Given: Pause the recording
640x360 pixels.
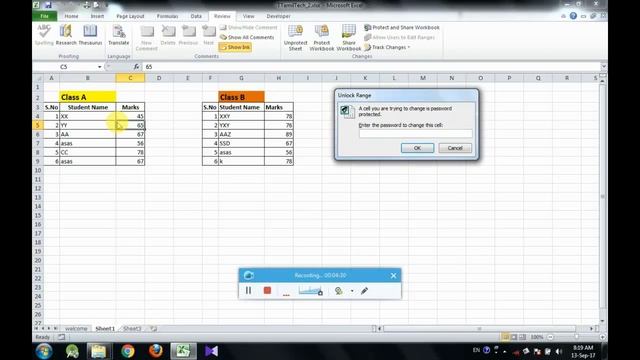Looking at the screenshot, I should pos(248,290).
